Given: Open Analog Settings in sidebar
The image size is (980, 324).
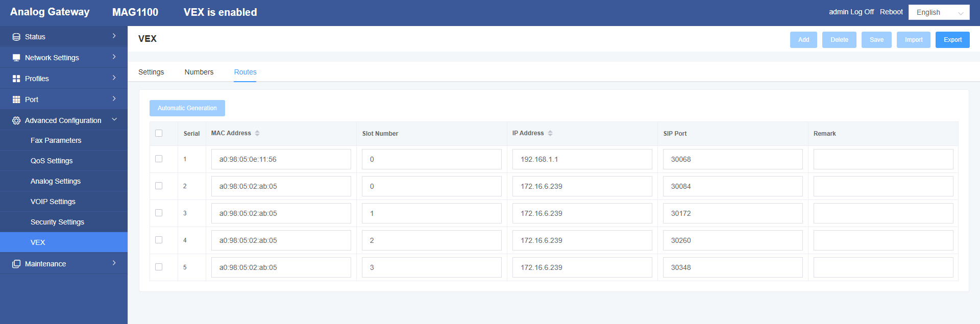Looking at the screenshot, I should pos(64,181).
